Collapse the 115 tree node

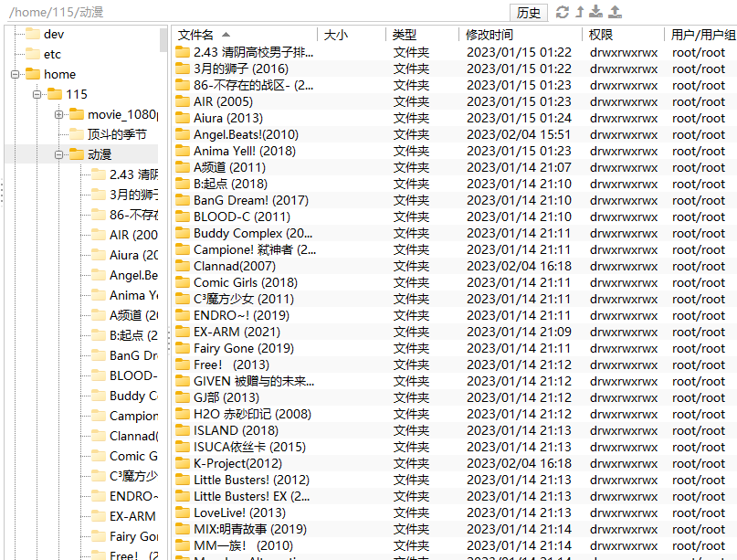pyautogui.click(x=37, y=94)
